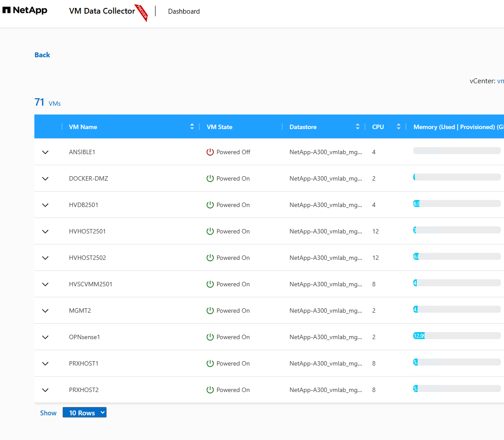Viewport: 504px width, 440px height.
Task: Sort by Datastore column
Action: 357,127
